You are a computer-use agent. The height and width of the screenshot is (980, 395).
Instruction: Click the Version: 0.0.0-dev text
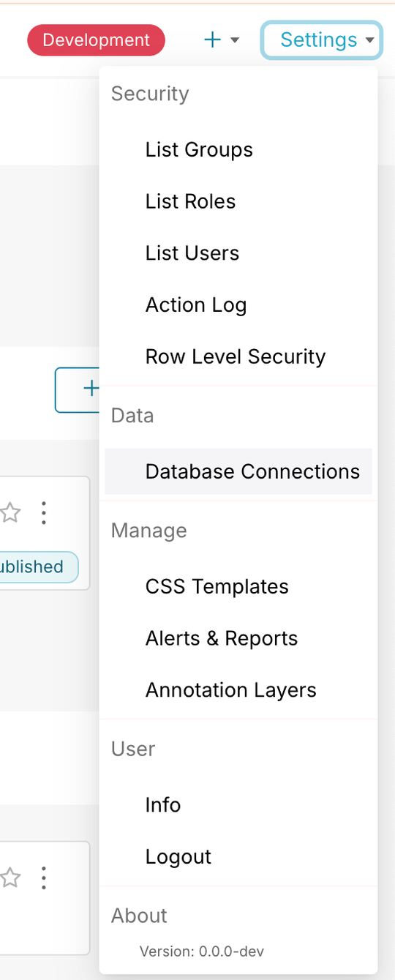click(x=202, y=951)
